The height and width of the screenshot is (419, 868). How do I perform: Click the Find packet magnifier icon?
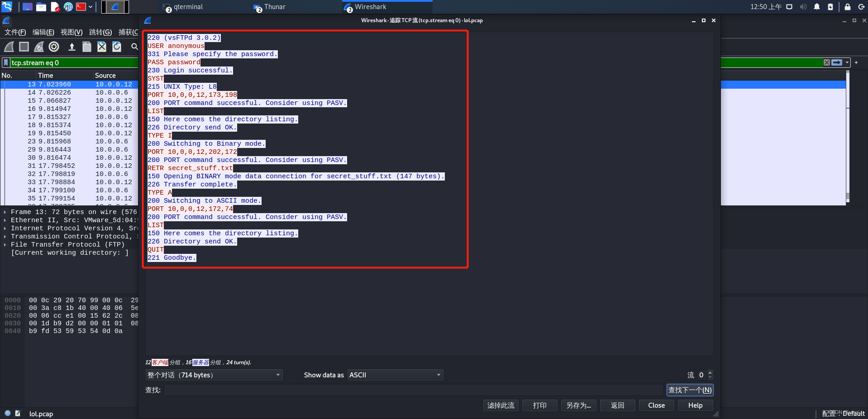pos(134,47)
